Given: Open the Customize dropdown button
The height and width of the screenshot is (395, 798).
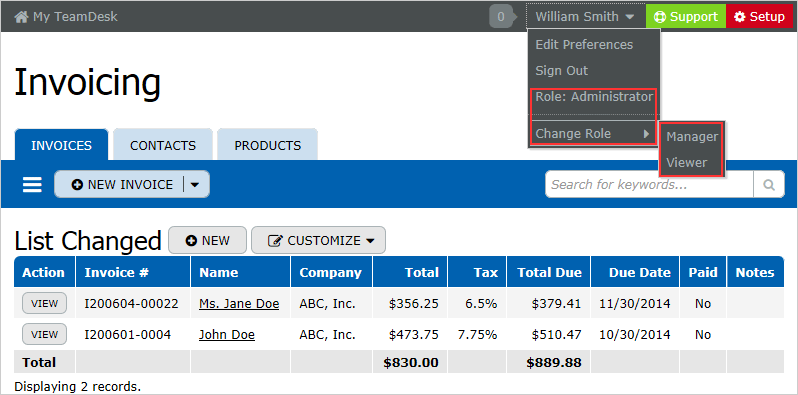Looking at the screenshot, I should pyautogui.click(x=319, y=240).
